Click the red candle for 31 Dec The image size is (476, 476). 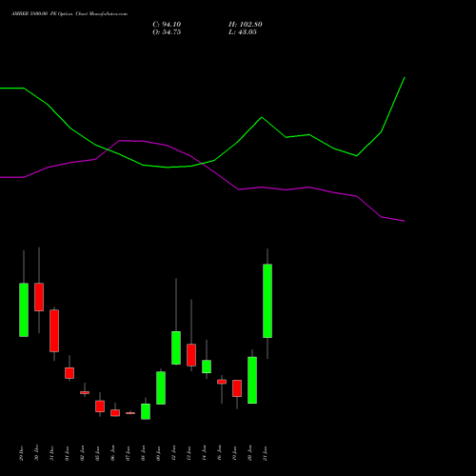coord(54,330)
